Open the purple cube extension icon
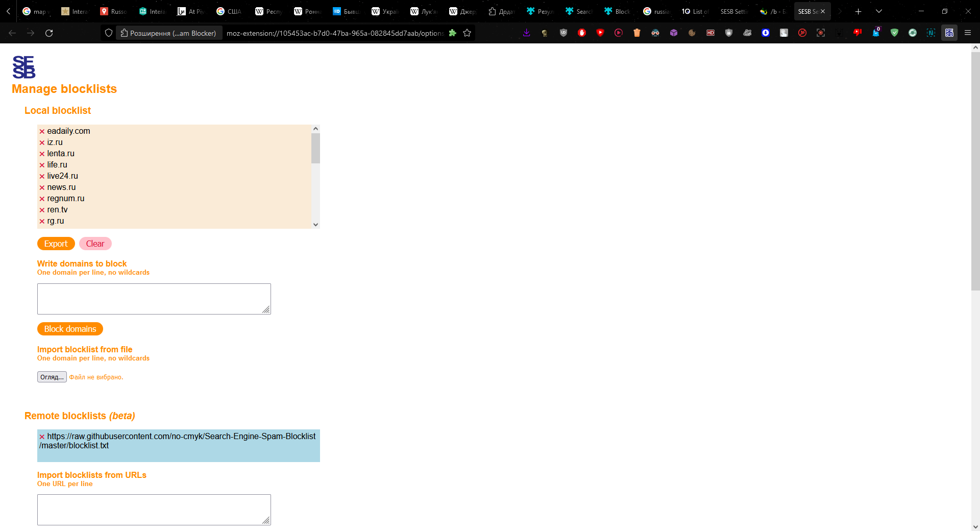Image resolution: width=980 pixels, height=531 pixels. click(674, 33)
